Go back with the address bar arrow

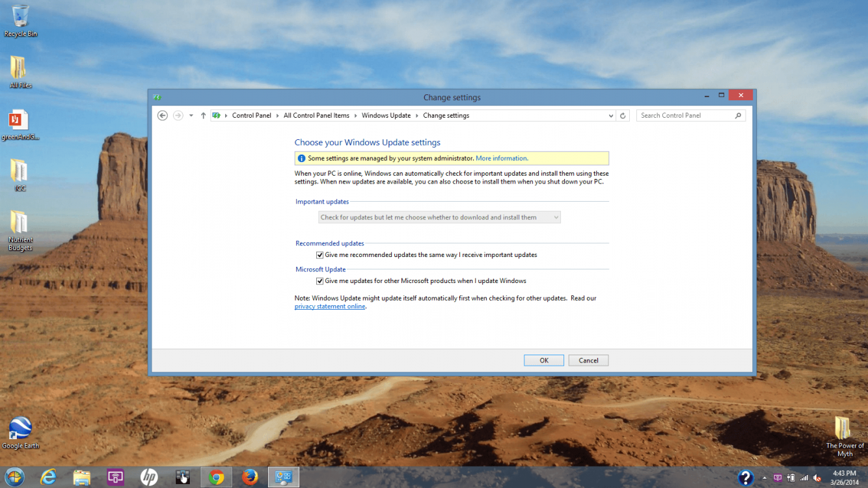click(163, 115)
